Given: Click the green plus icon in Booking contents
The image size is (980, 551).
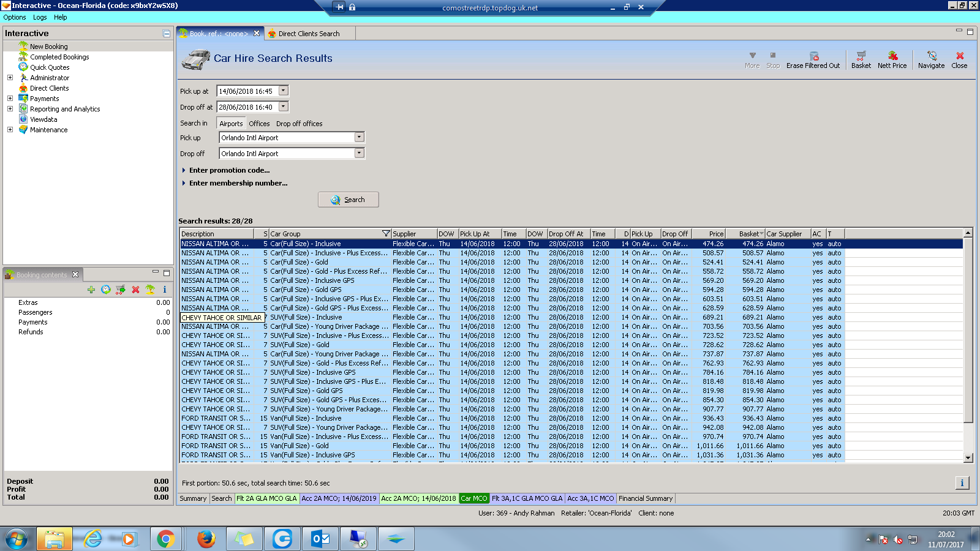Looking at the screenshot, I should click(x=91, y=290).
